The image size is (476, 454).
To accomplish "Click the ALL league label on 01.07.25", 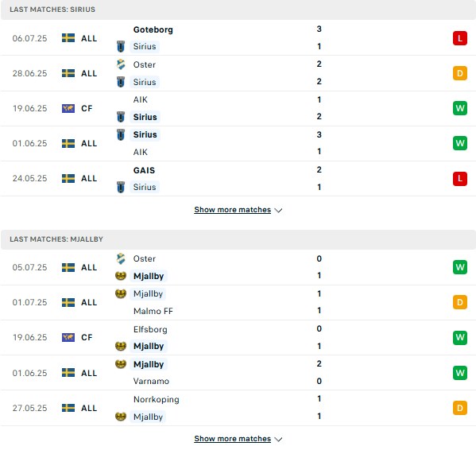I will [x=89, y=302].
